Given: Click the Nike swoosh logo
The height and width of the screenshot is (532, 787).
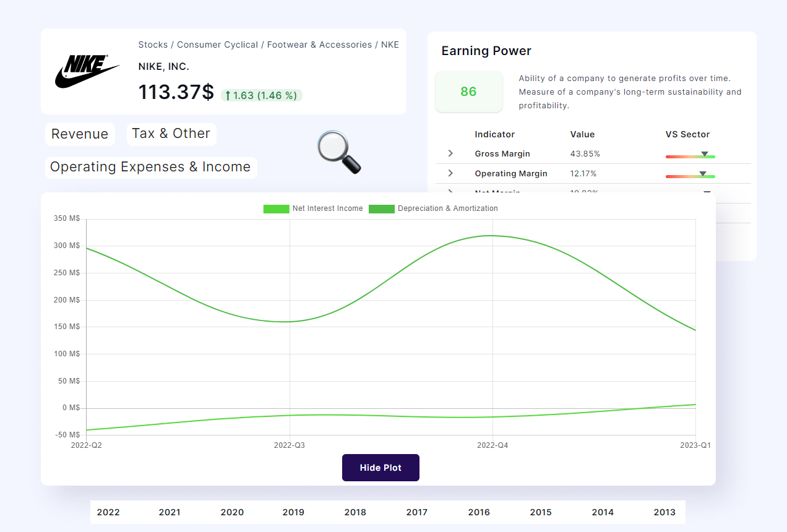Looking at the screenshot, I should click(87, 71).
